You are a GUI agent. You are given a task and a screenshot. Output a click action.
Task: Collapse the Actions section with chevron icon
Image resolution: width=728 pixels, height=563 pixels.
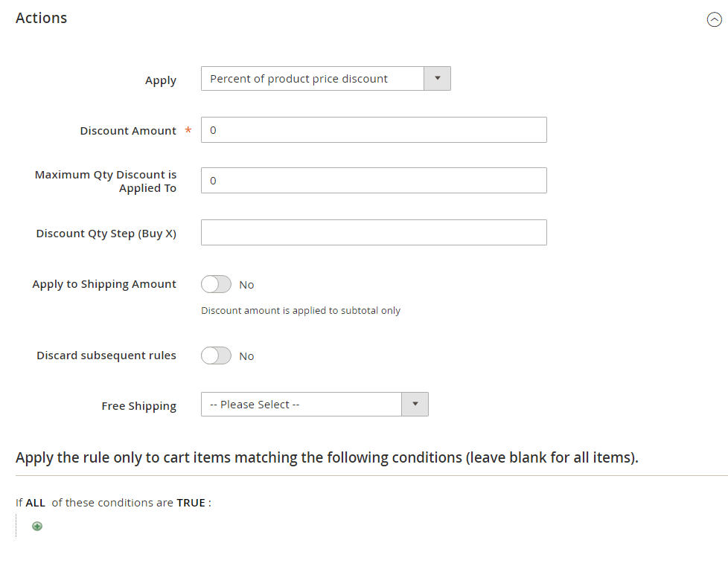coord(714,19)
